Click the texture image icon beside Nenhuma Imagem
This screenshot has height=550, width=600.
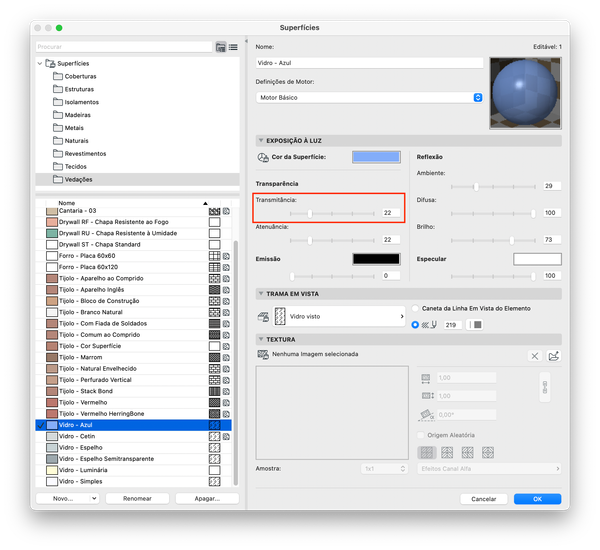pos(263,354)
